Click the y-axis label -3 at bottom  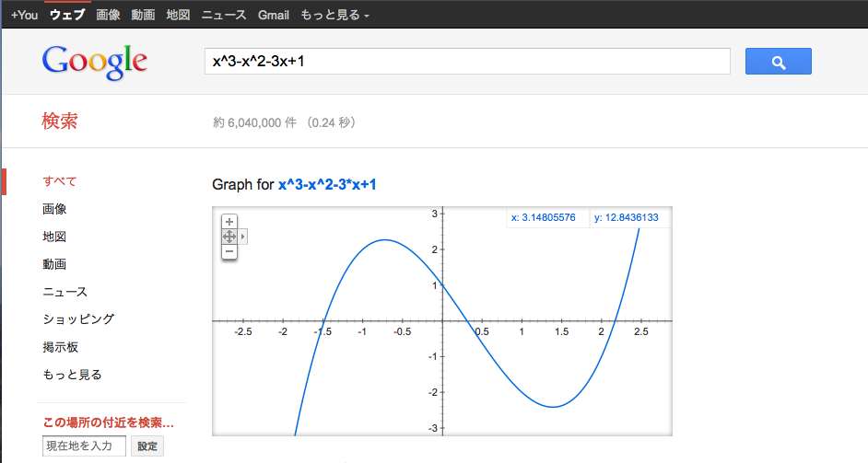tap(433, 428)
